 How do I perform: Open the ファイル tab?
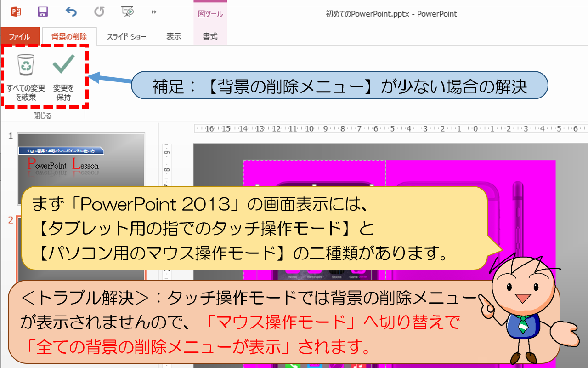(x=19, y=37)
